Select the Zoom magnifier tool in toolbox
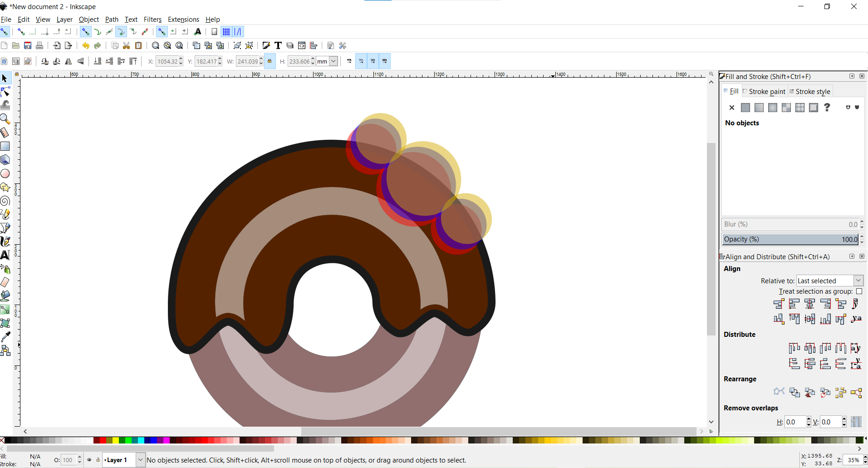The image size is (868, 468). [x=5, y=119]
